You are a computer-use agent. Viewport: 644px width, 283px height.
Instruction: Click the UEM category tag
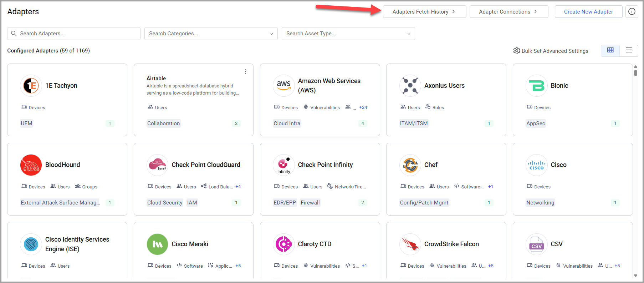point(26,123)
